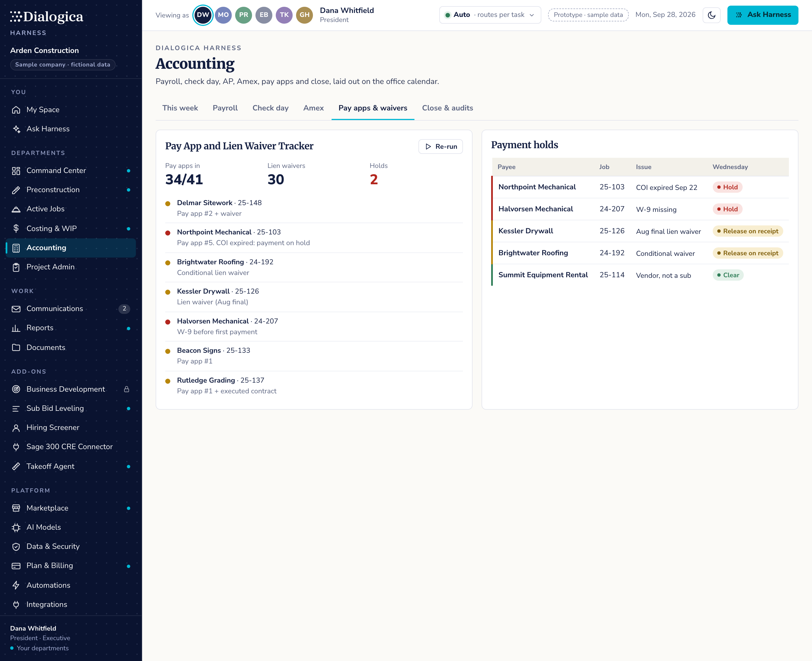Screen dimensions: 812x661
Task: Open My Space home icon
Action: pos(16,110)
